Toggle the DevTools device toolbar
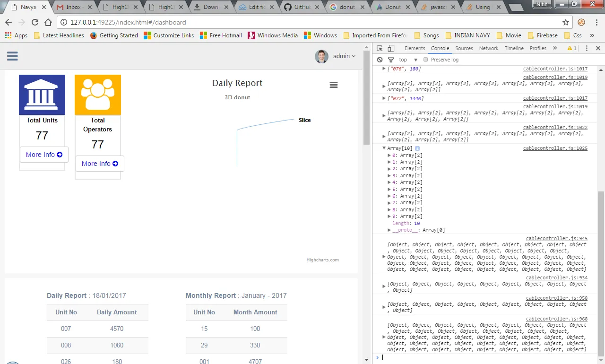 [391, 48]
